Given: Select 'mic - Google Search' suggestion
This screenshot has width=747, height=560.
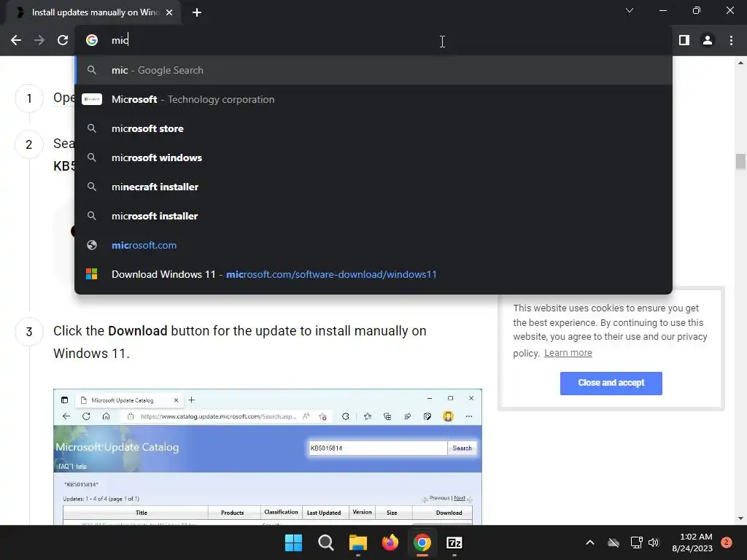Looking at the screenshot, I should pos(373,70).
